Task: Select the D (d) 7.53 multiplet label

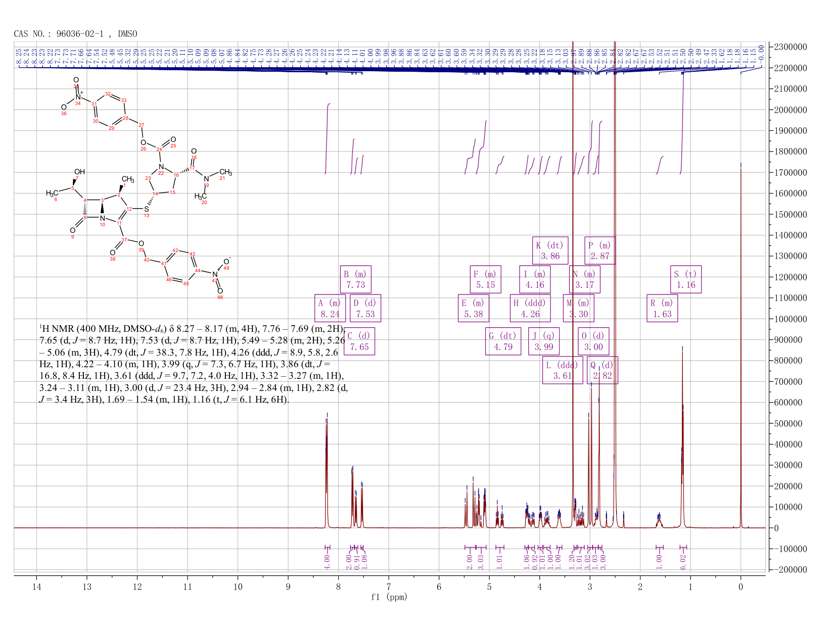Action: click(x=365, y=308)
